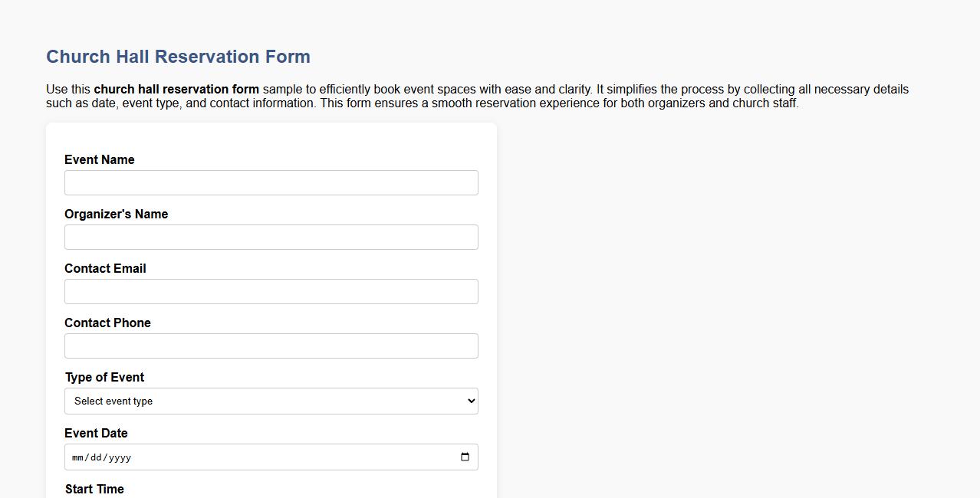Click the Event Date label
Screen dimensions: 980x498
point(96,433)
